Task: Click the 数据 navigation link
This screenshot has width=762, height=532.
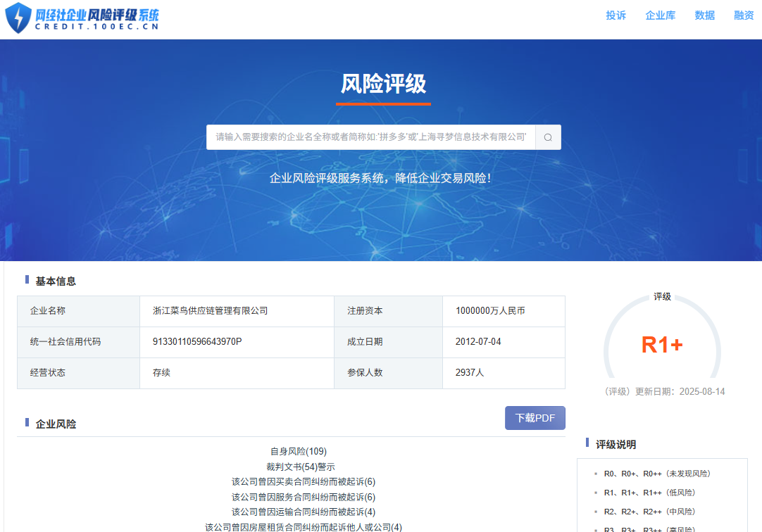Action: click(x=704, y=15)
